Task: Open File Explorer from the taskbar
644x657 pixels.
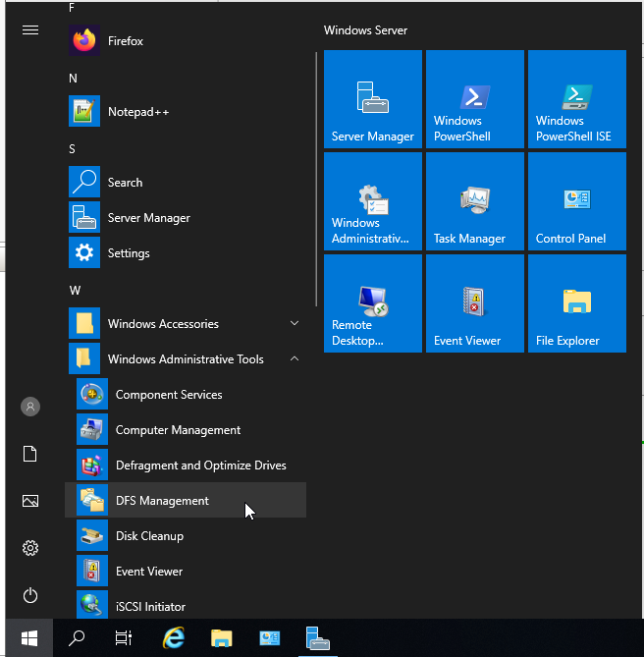Action: (222, 638)
